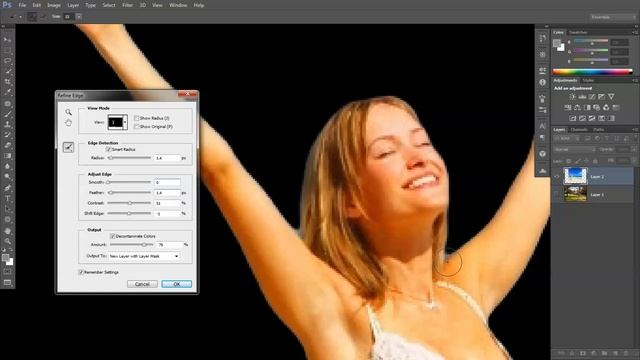Enable the Show Original checkbox
Image resolution: width=640 pixels, height=360 pixels.
tap(137, 127)
